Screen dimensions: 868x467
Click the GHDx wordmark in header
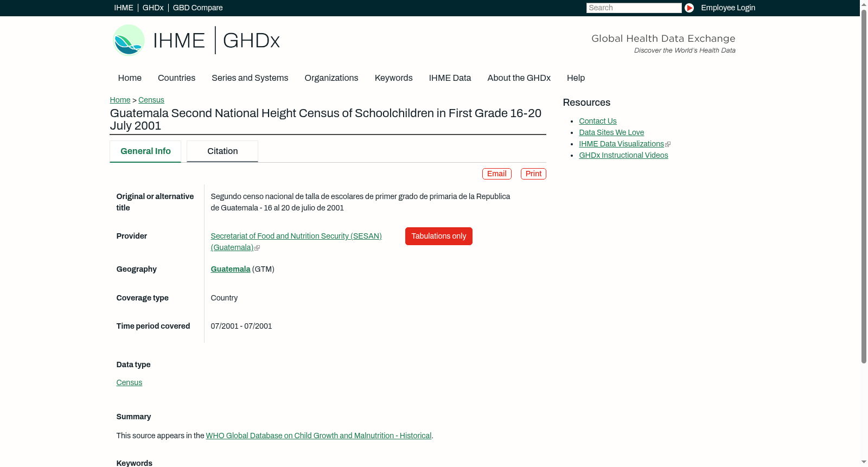coord(251,41)
